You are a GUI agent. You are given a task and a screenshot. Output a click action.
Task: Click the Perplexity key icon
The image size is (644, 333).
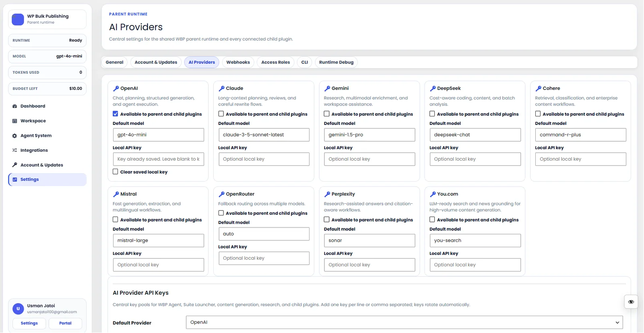(x=327, y=194)
